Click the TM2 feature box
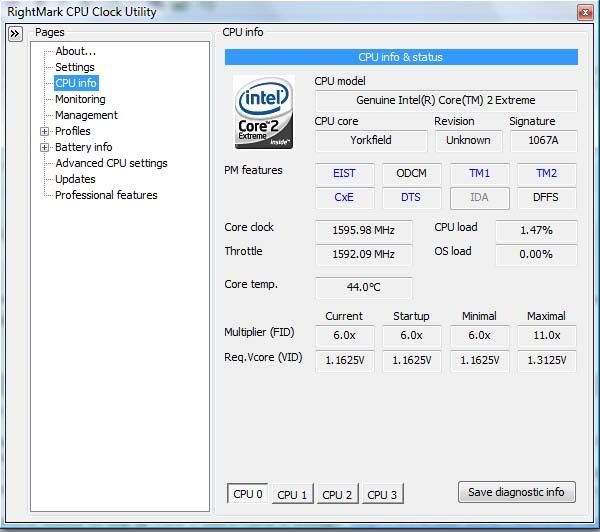600x532 pixels. click(x=546, y=174)
